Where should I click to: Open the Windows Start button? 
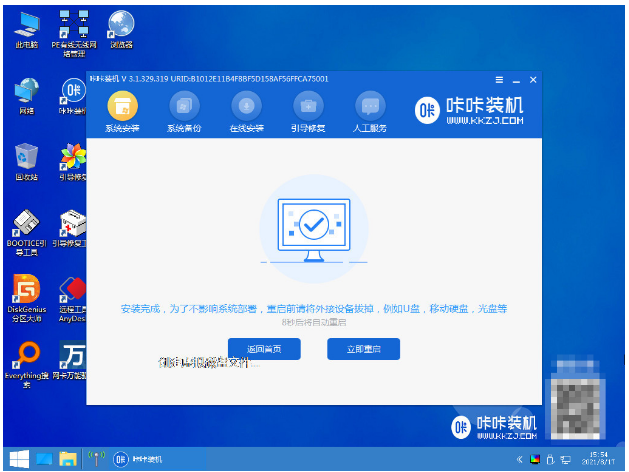[x=19, y=459]
